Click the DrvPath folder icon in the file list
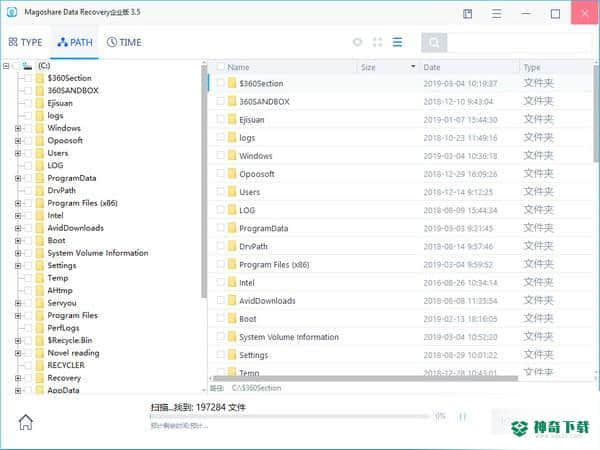This screenshot has width=600, height=450. click(x=232, y=246)
